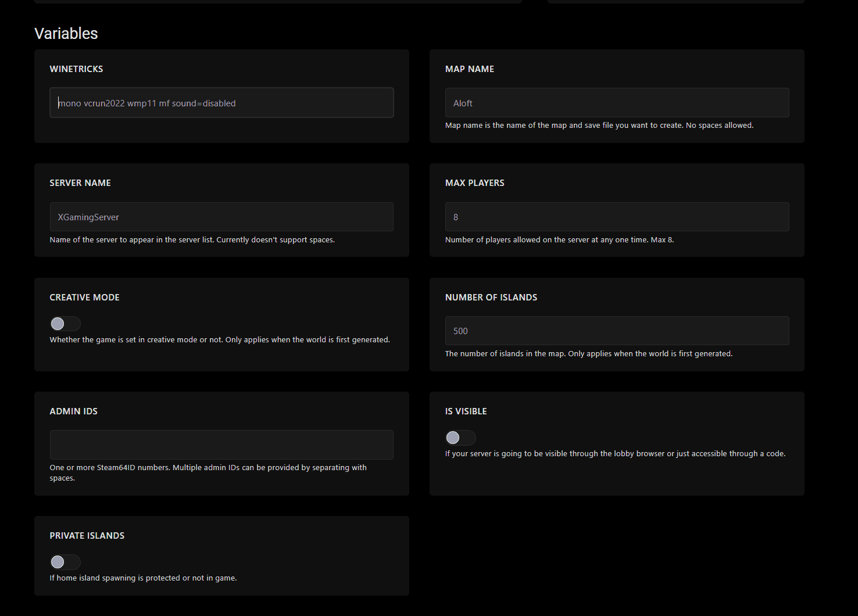The width and height of the screenshot is (858, 616).
Task: Select the ADMIN IDS card title
Action: click(x=73, y=411)
